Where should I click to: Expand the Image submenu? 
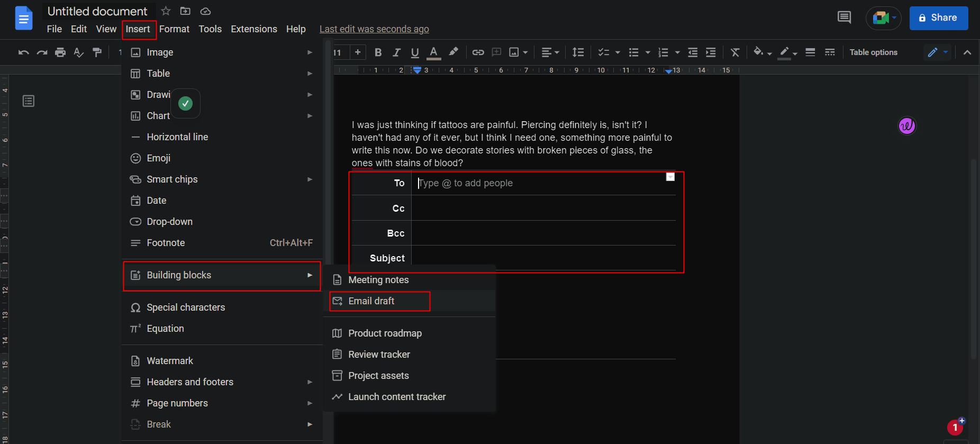(222, 52)
